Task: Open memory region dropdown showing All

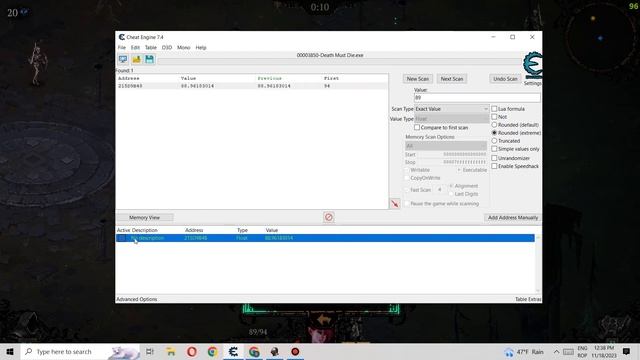Action: pos(446,146)
